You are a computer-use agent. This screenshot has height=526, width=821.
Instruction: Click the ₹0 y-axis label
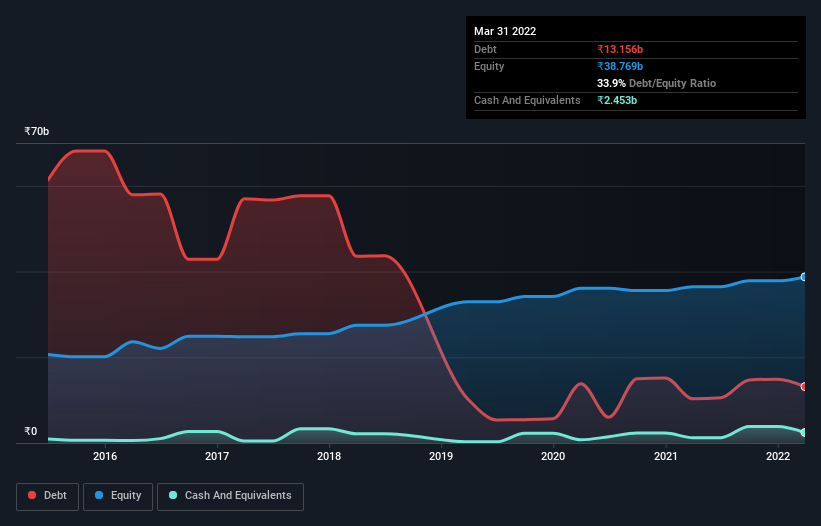31,431
